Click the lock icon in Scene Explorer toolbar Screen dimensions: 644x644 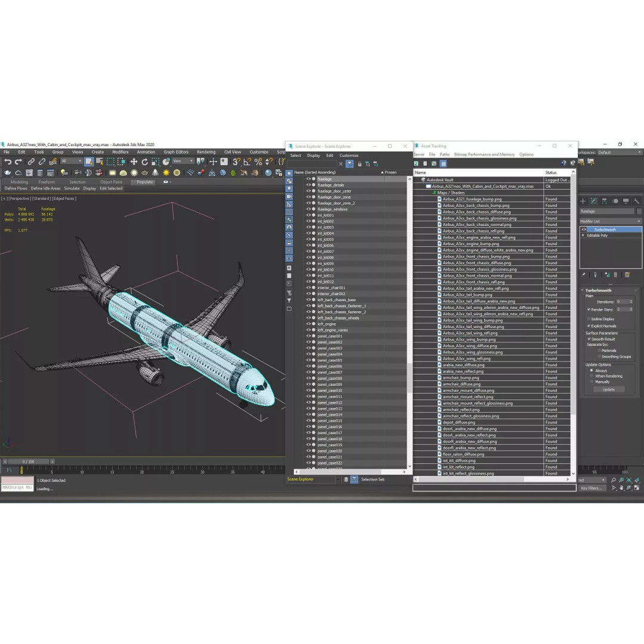pyautogui.click(x=360, y=164)
